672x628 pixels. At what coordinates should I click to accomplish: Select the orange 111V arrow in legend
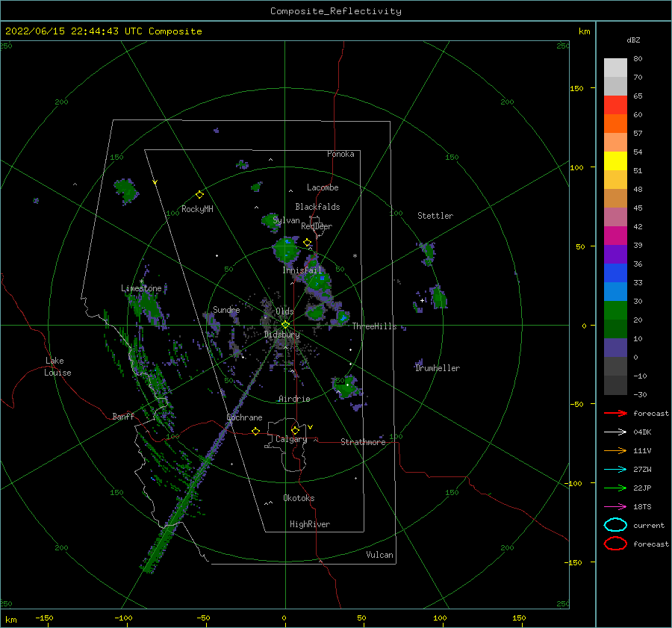tap(615, 450)
